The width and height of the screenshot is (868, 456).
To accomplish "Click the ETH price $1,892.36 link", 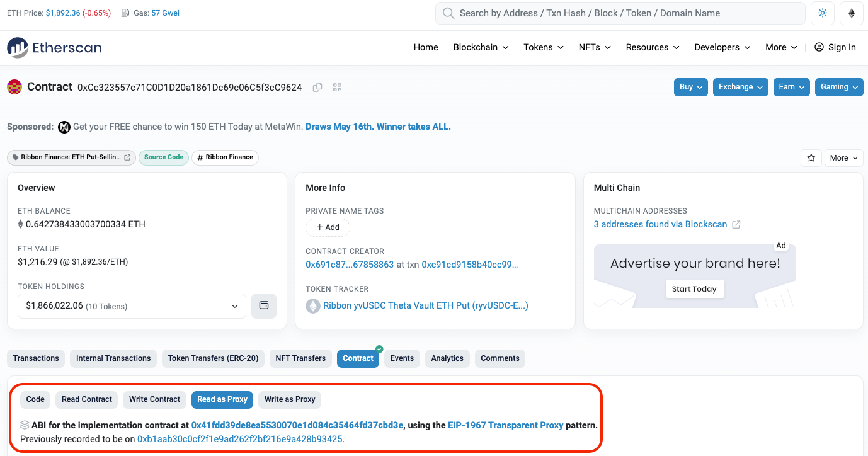I will click(x=63, y=13).
